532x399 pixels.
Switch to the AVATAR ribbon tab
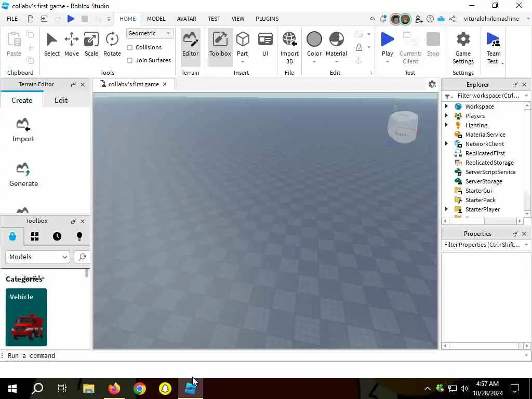pos(187,19)
